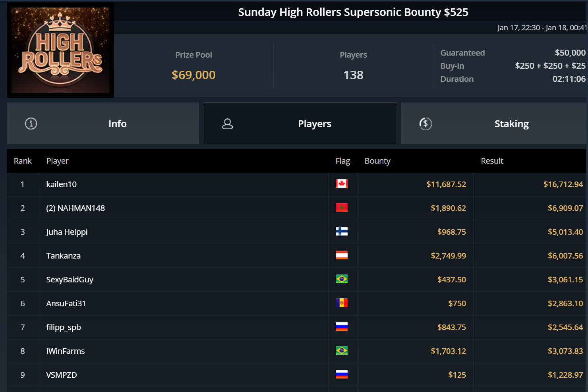
Task: Click the Brazil flag for SexyBaldGuy
Action: click(341, 279)
